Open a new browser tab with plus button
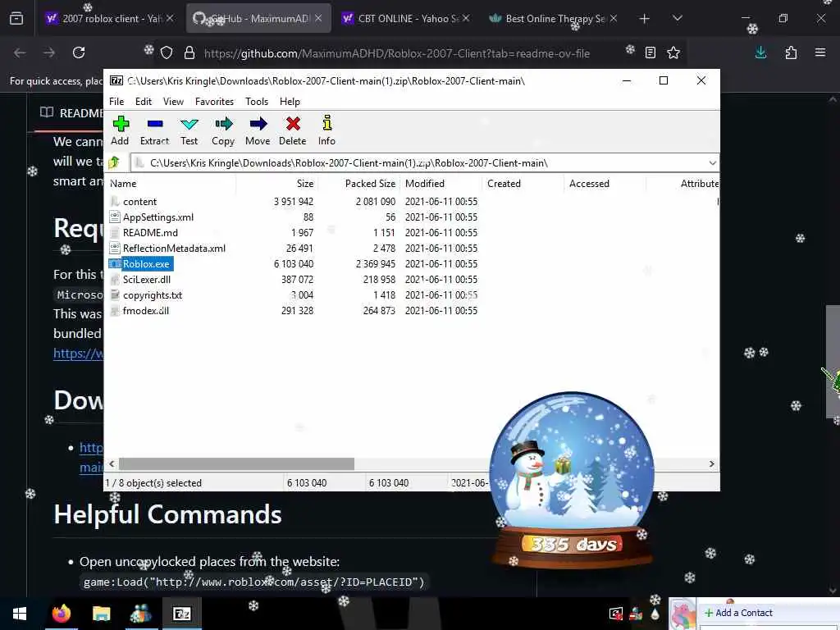Viewport: 840px width, 630px height. pos(645,18)
